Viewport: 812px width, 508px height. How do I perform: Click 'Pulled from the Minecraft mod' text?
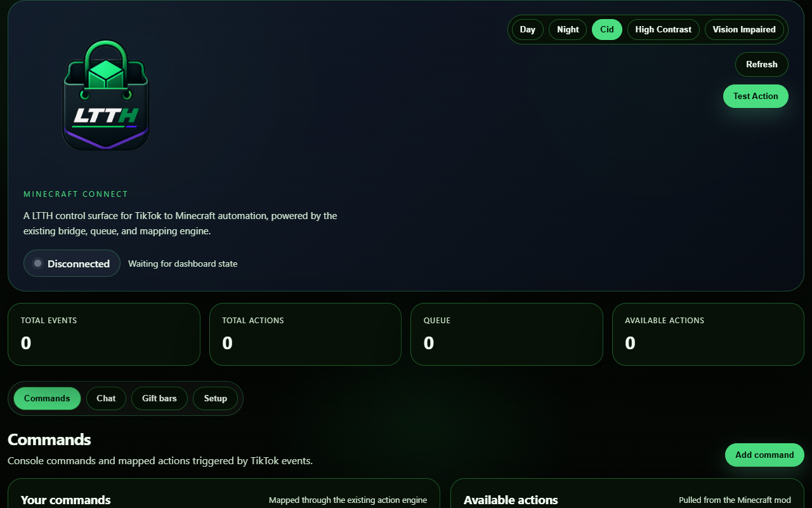735,500
